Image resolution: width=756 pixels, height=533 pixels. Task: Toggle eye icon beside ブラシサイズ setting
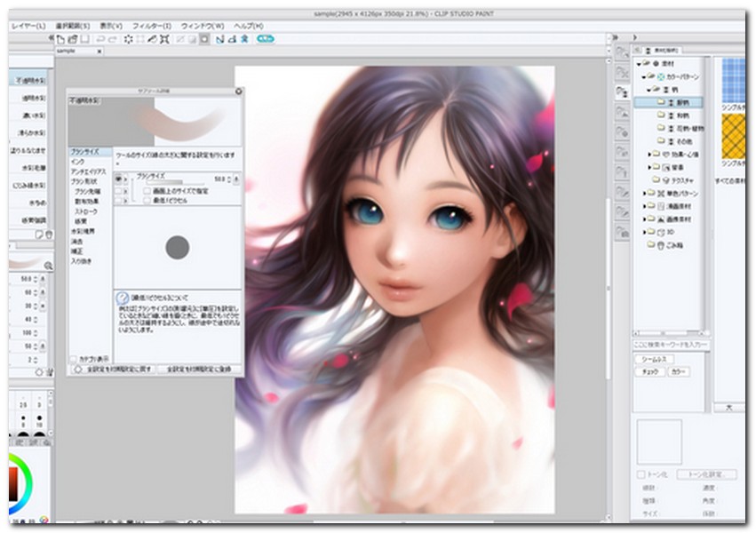point(119,179)
